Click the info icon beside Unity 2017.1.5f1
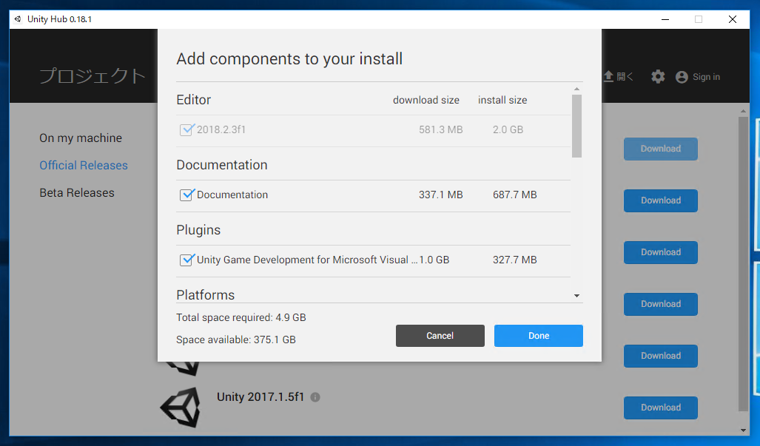Screen dimensions: 760x446 (x=315, y=397)
